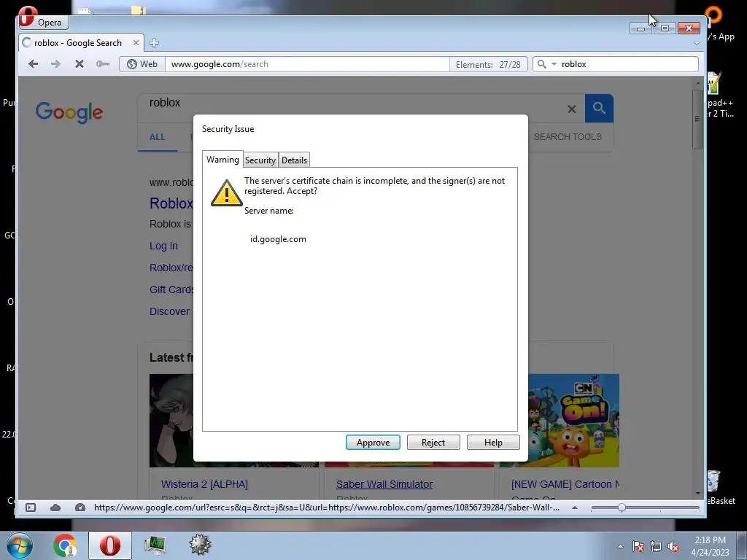Open the Cartoon Network Game On thumbnail

(573, 421)
